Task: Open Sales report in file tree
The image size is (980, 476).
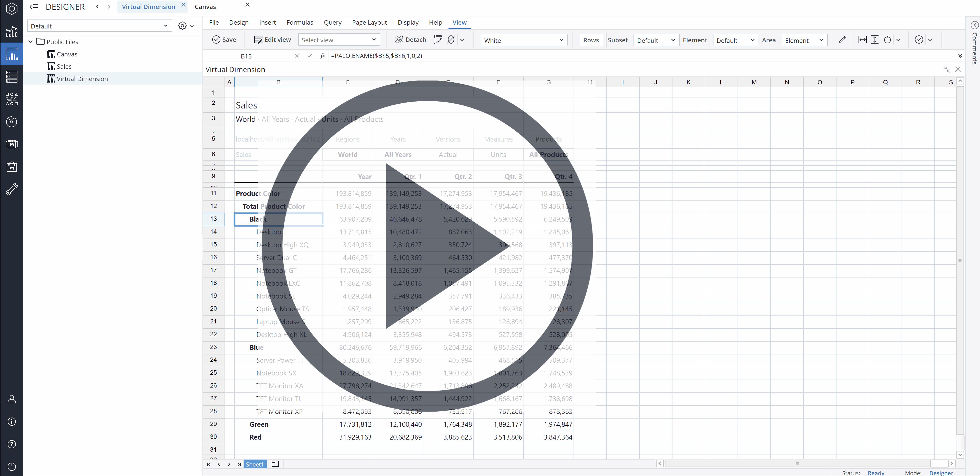Action: (64, 67)
